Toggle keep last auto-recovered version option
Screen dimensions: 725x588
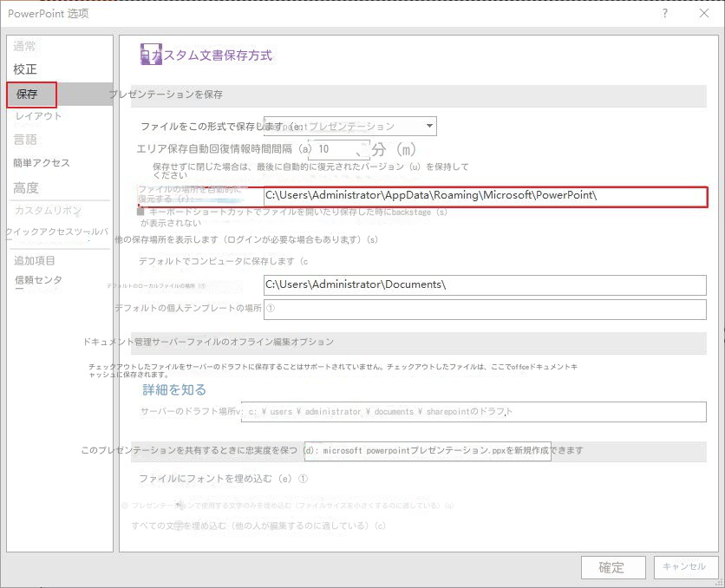click(310, 170)
